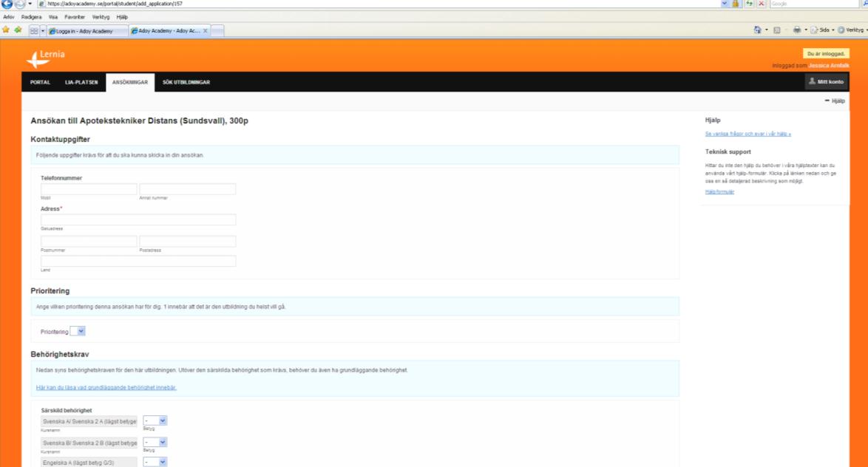The image size is (868, 467).
Task: Click the 'Kontaktuppgifter' section heading
Action: (x=61, y=140)
